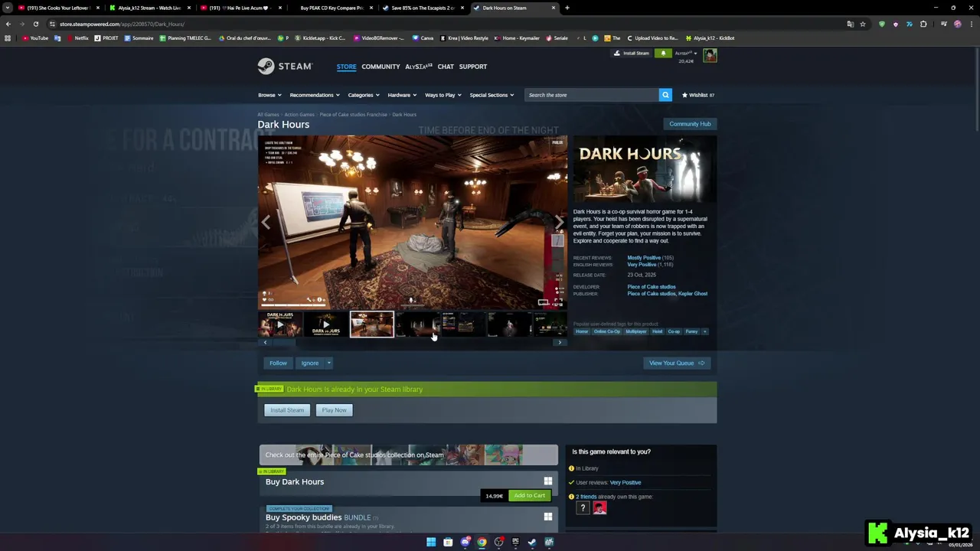Open Steam from the taskbar
Viewport: 980px width, 551px height.
(x=532, y=542)
